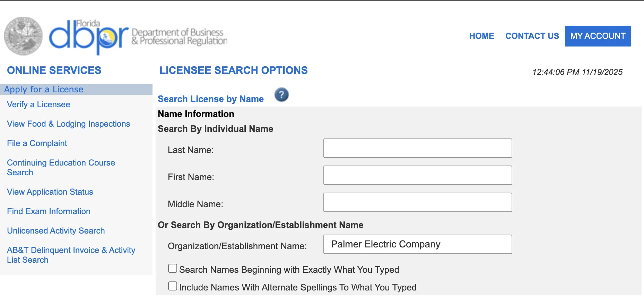This screenshot has width=644, height=304.
Task: Open AB&T Delinquent Invoice & Activity List Search
Action: 71,255
